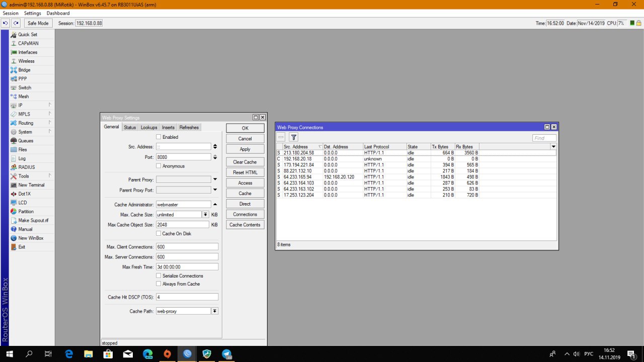Click the undo arrow in toolbar
644x362 pixels.
6,23
